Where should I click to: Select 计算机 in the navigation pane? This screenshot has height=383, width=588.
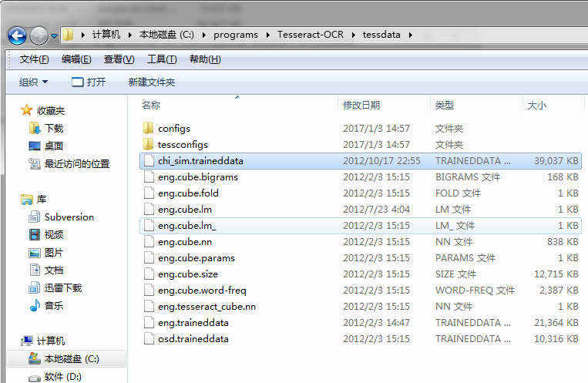[51, 341]
